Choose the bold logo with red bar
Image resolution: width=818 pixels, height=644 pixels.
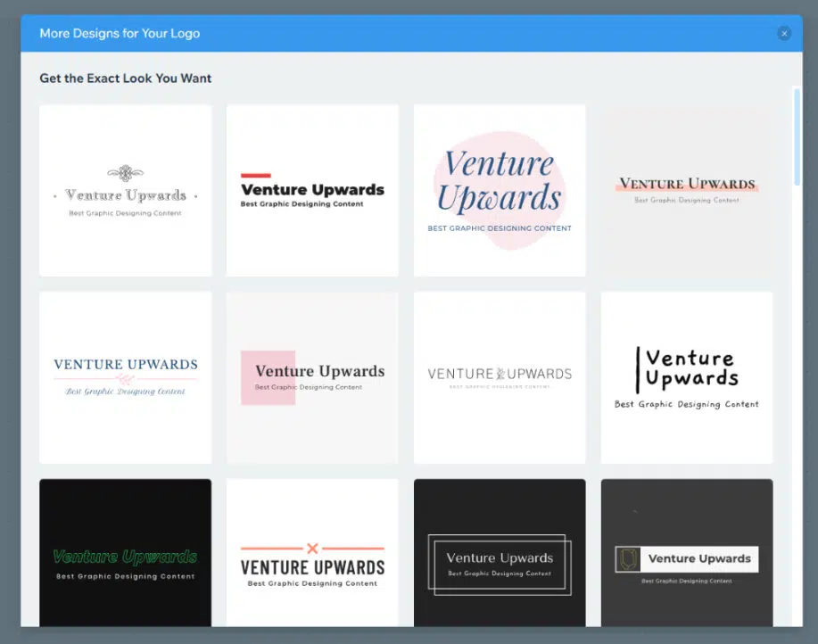[312, 191]
